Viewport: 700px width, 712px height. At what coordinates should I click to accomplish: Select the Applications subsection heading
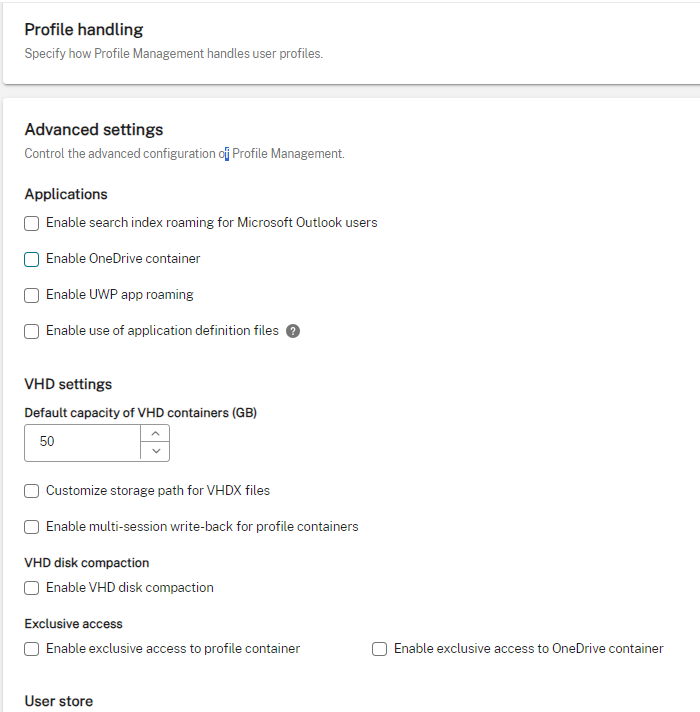click(66, 195)
